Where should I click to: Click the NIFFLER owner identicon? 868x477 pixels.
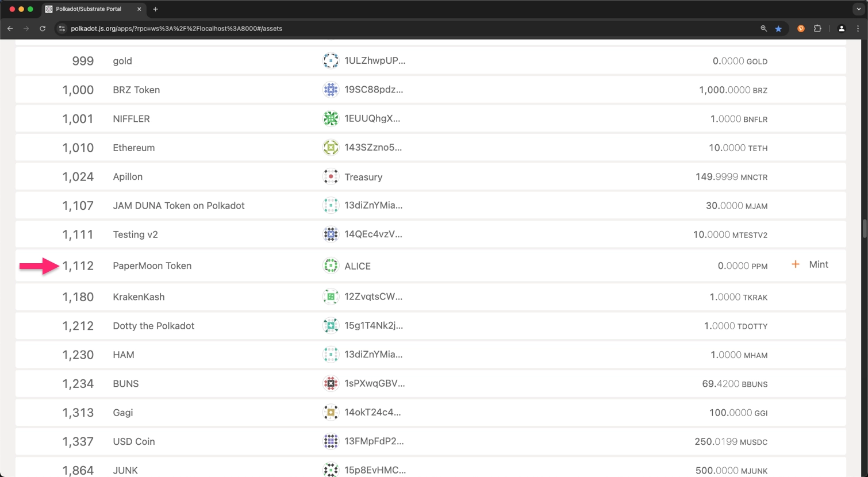[331, 119]
